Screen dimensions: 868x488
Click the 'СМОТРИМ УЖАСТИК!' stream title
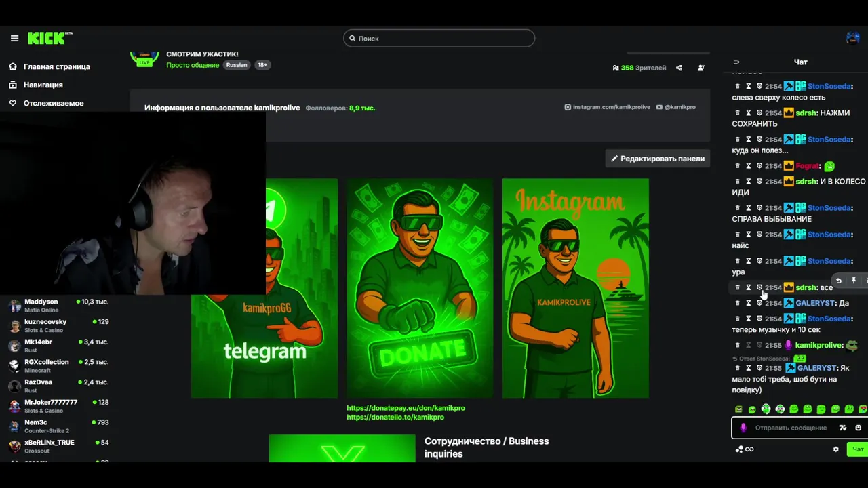point(202,54)
